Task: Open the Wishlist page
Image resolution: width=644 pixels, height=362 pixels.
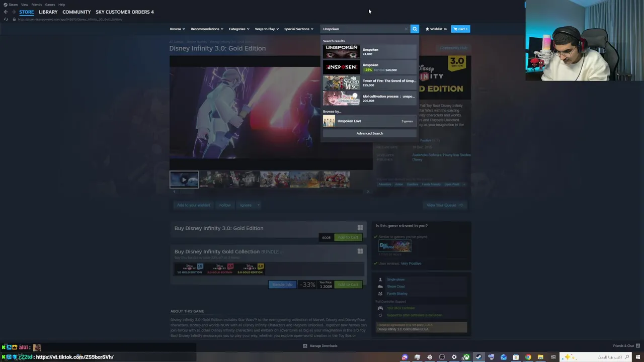Action: coord(436,29)
